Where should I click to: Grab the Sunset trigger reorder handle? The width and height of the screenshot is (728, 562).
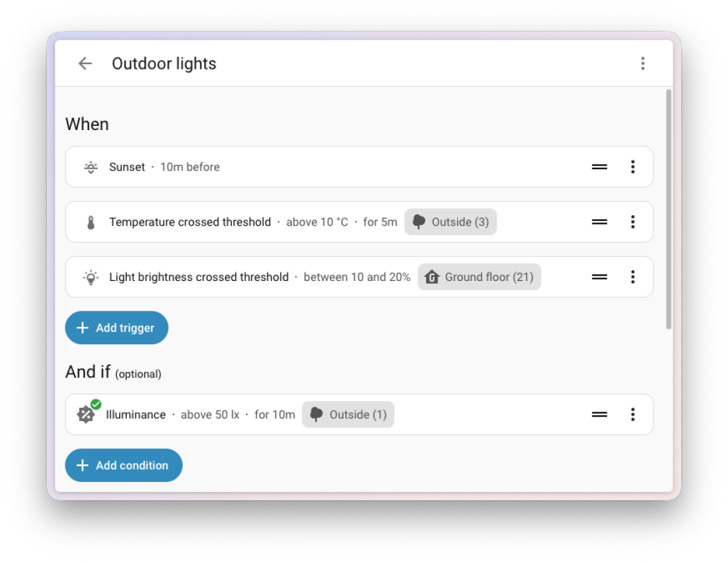pos(599,166)
